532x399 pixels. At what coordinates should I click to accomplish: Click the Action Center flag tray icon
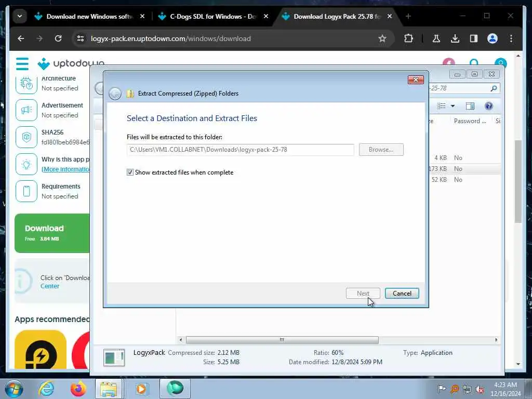(x=441, y=389)
